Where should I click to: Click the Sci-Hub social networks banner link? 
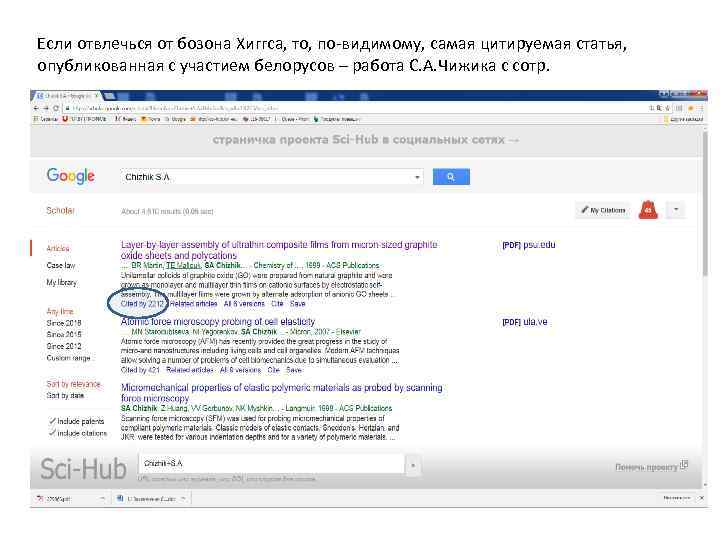[x=366, y=140]
